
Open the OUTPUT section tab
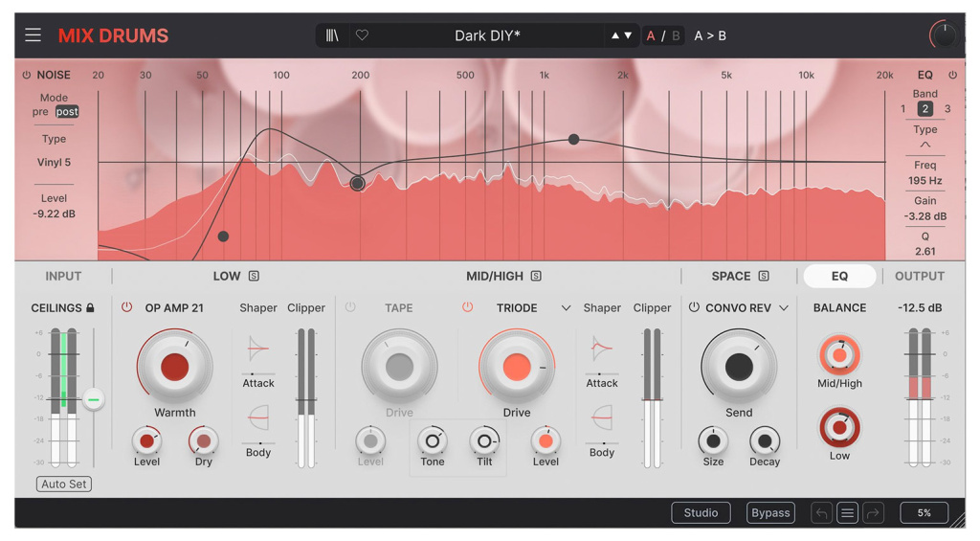tap(920, 276)
